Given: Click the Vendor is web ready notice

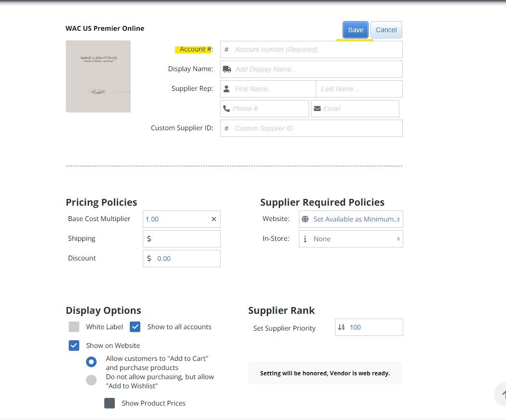Looking at the screenshot, I should tap(325, 373).
